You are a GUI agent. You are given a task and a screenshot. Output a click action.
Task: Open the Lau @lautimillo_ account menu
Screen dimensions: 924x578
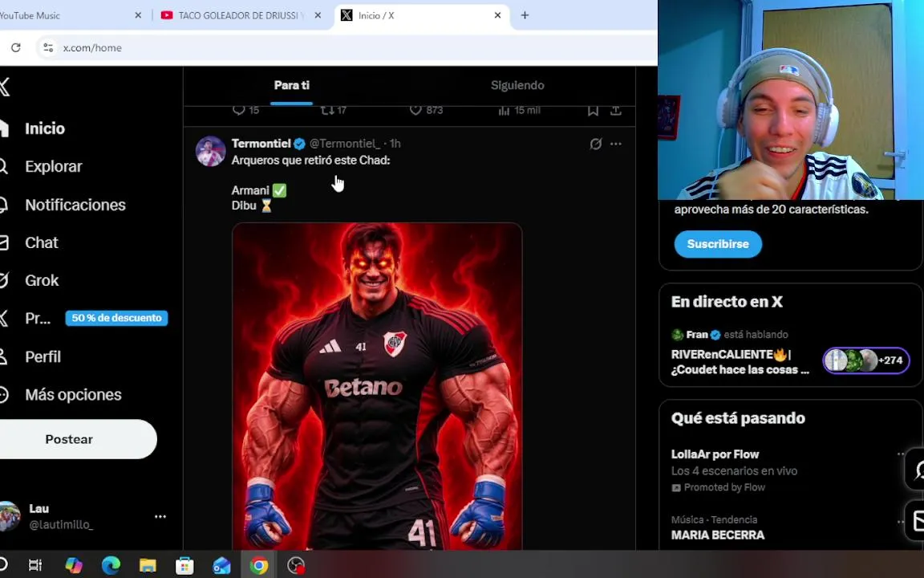click(83, 517)
